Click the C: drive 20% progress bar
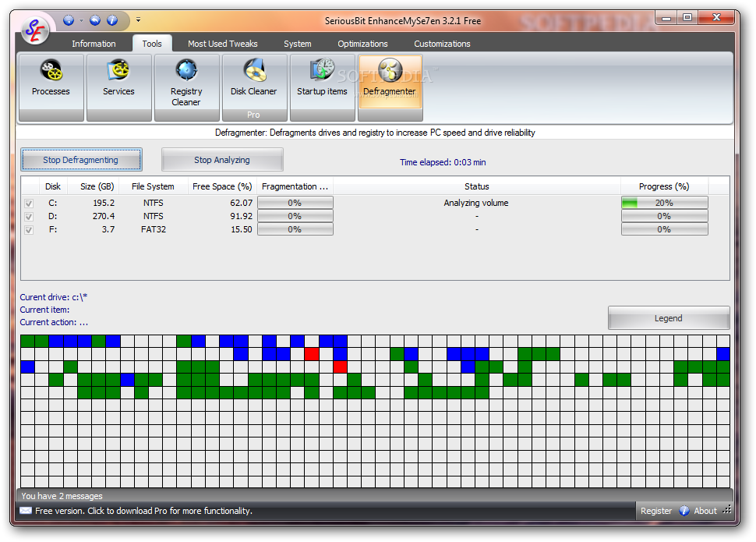Image resolution: width=756 pixels, height=542 pixels. (x=664, y=203)
